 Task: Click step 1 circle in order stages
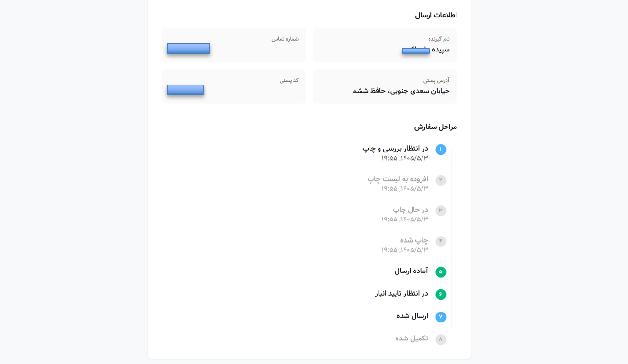click(440, 150)
